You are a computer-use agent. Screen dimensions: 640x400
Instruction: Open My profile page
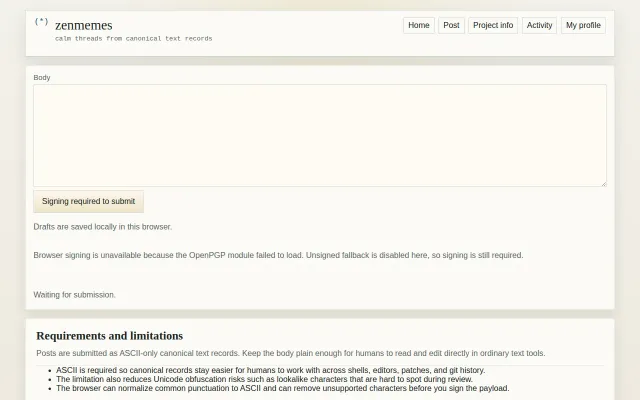583,25
